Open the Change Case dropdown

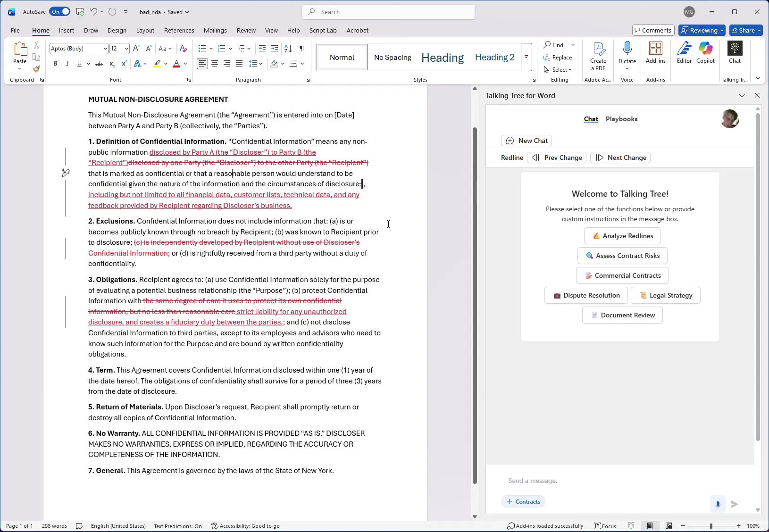[165, 49]
